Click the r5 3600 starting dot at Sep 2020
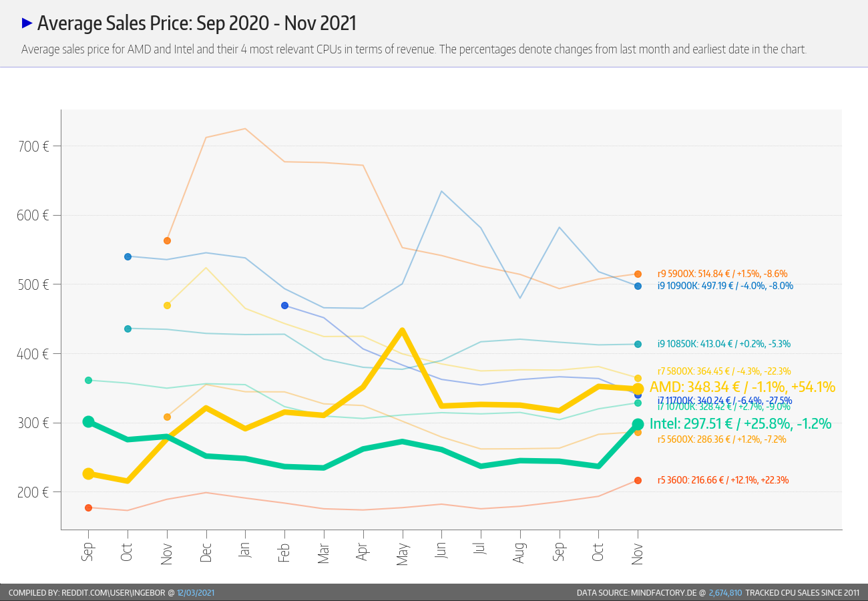Screen dimensions: 868x601 pos(88,508)
